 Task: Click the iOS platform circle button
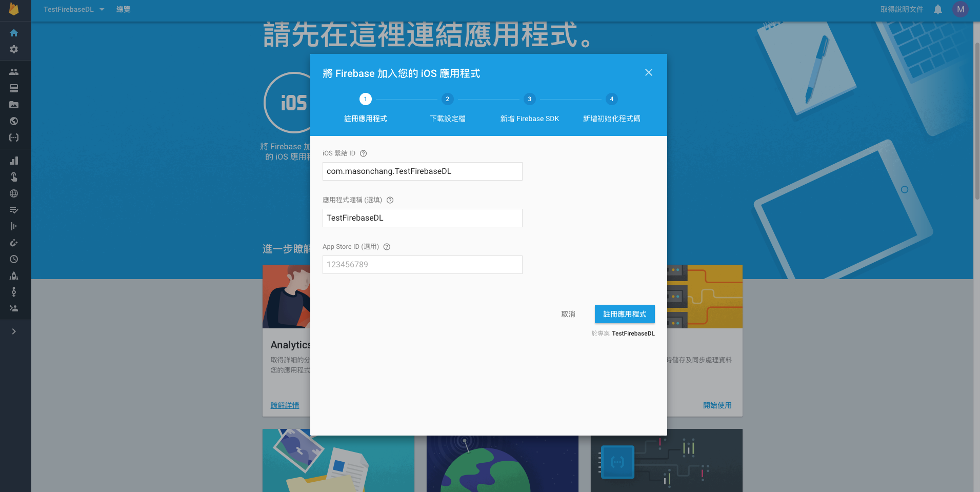coord(287,103)
